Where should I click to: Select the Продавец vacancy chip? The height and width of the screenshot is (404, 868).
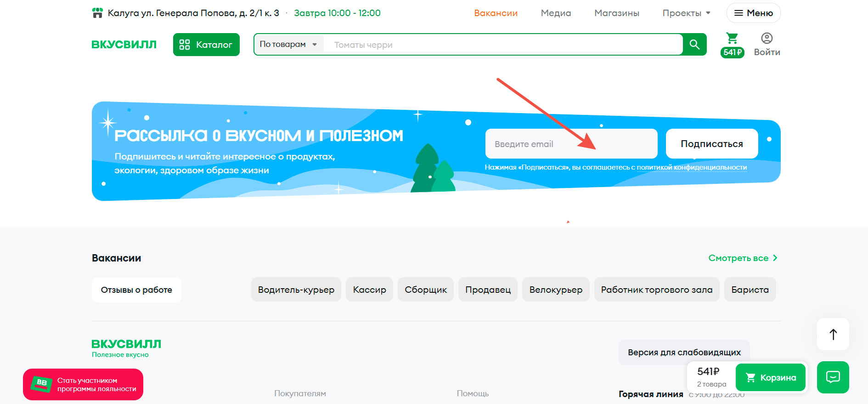[x=488, y=290]
